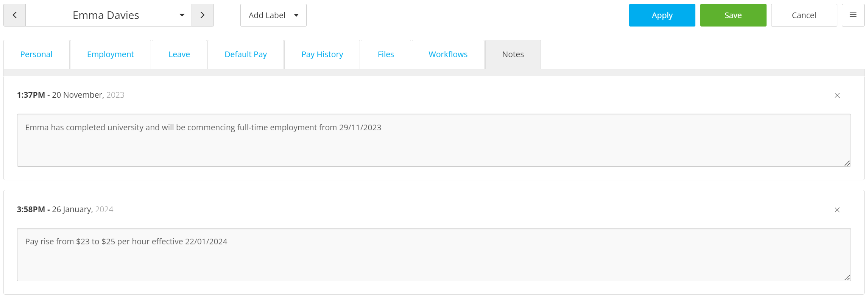Switch to the Leave tab
This screenshot has width=868, height=297.
pos(179,55)
